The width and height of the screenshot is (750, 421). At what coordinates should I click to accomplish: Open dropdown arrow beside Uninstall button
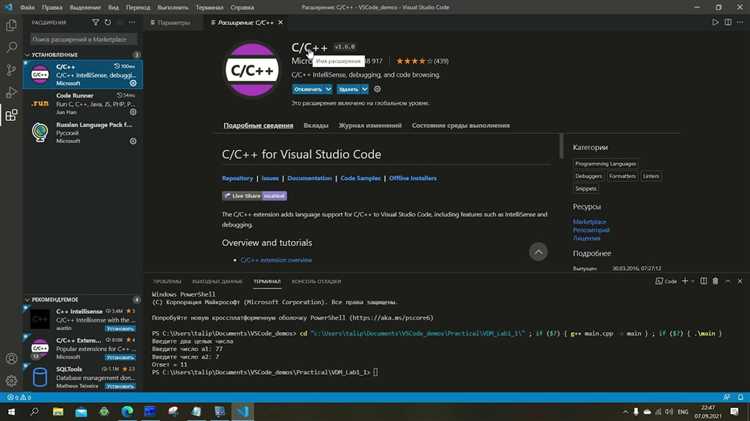coord(364,89)
